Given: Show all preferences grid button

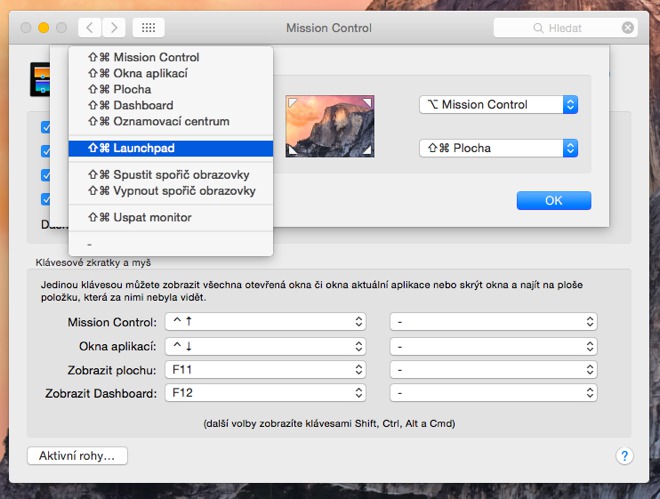Looking at the screenshot, I should 149,28.
